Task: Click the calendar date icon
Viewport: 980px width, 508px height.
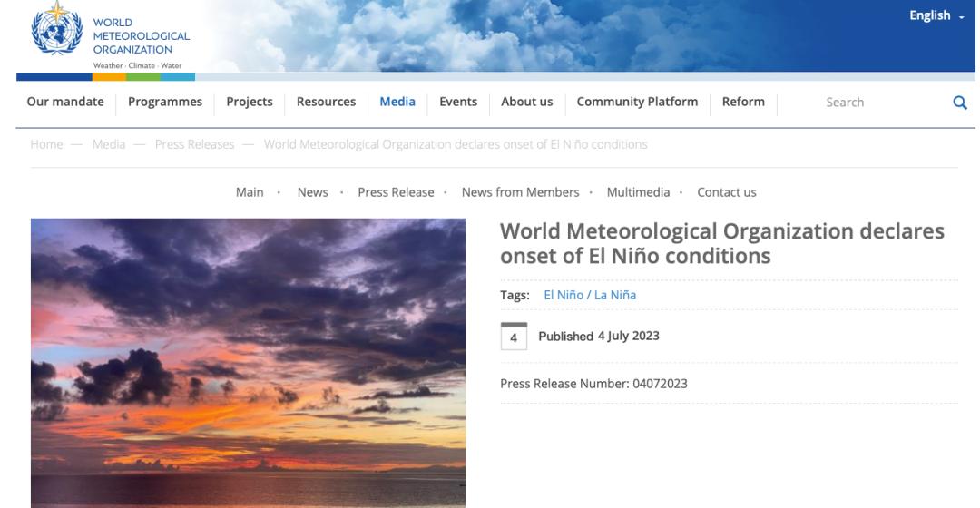Action: pos(514,337)
